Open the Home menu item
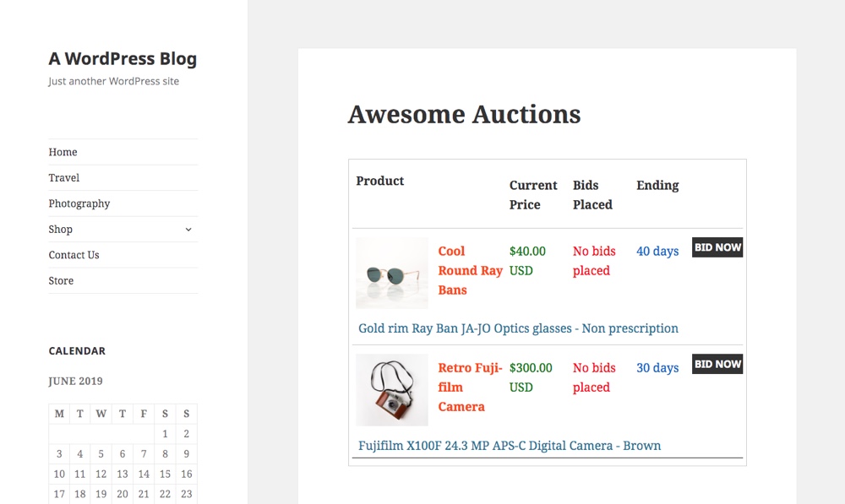The height and width of the screenshot is (504, 845). click(x=63, y=153)
